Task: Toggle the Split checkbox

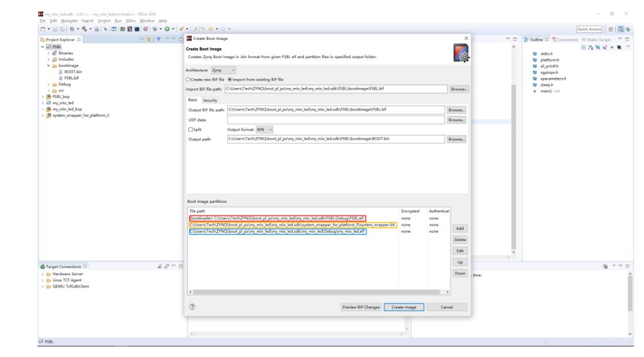Action: coord(191,130)
